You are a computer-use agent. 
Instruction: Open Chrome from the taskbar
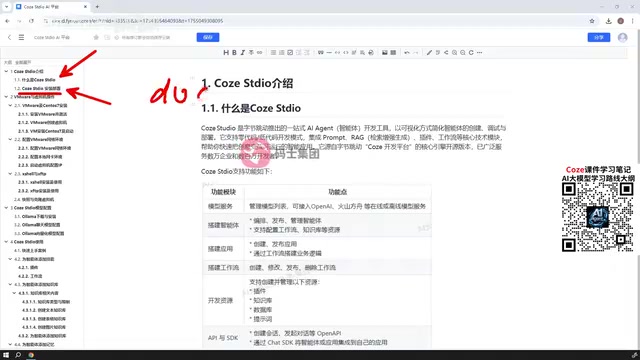click(31, 355)
